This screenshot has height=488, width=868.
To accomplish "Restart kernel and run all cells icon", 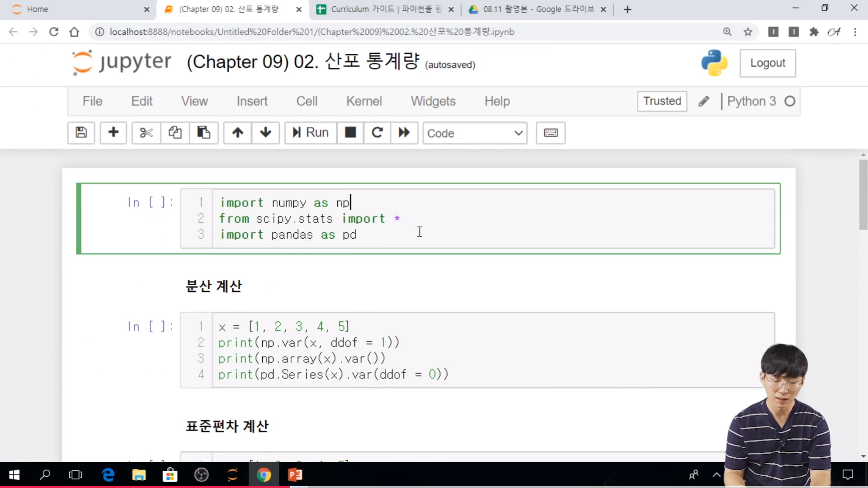I will (404, 132).
